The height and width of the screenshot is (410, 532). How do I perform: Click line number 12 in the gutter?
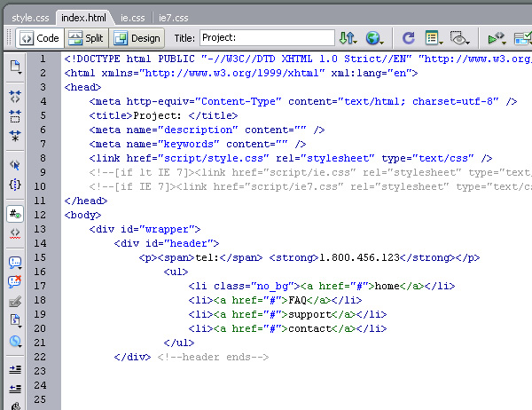tap(40, 215)
